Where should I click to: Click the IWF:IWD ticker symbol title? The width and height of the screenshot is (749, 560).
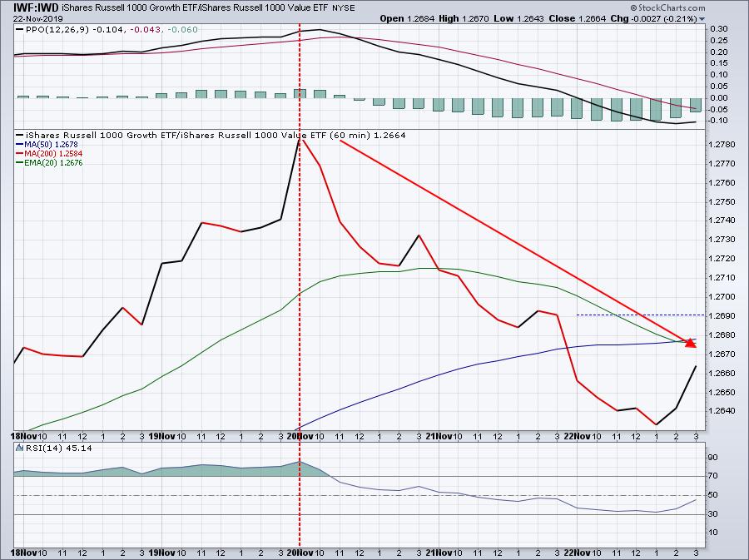click(x=37, y=7)
